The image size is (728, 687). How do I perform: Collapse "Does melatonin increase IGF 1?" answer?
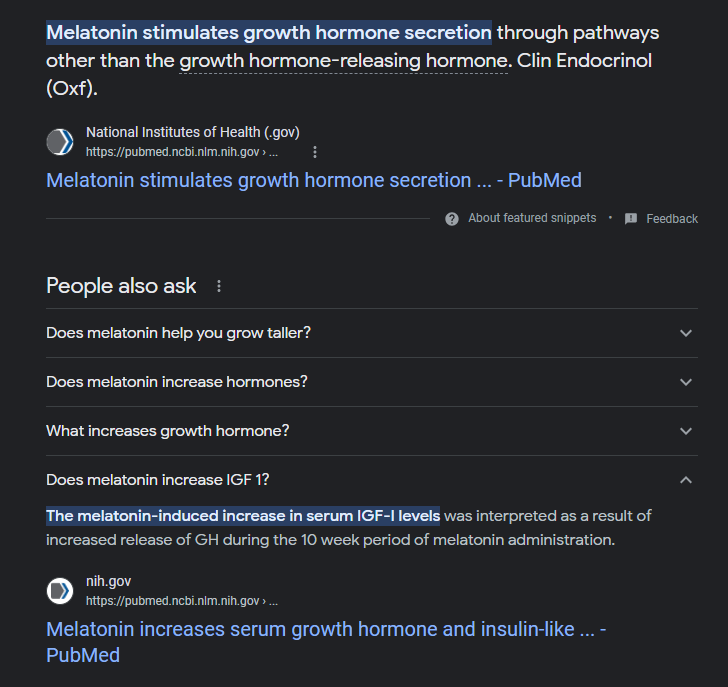coord(685,480)
